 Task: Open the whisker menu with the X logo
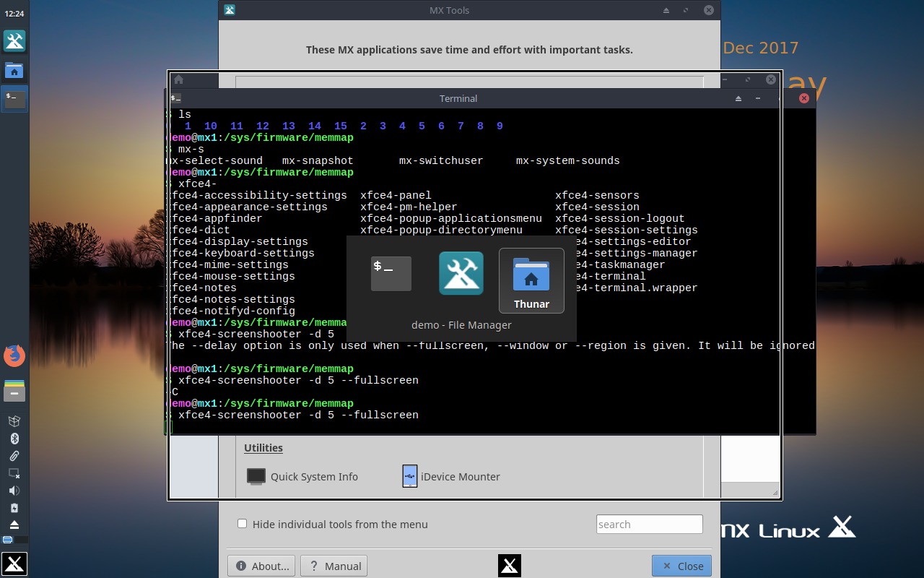(14, 564)
